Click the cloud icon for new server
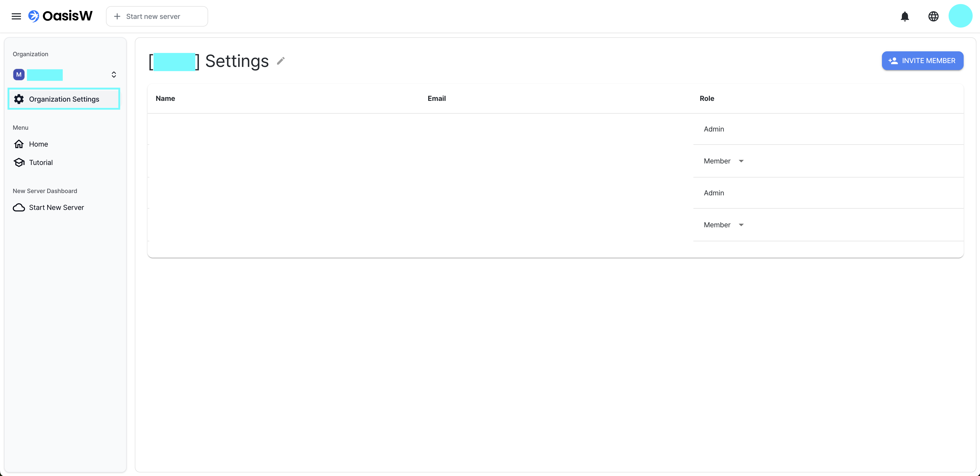The width and height of the screenshot is (980, 476). (x=19, y=207)
